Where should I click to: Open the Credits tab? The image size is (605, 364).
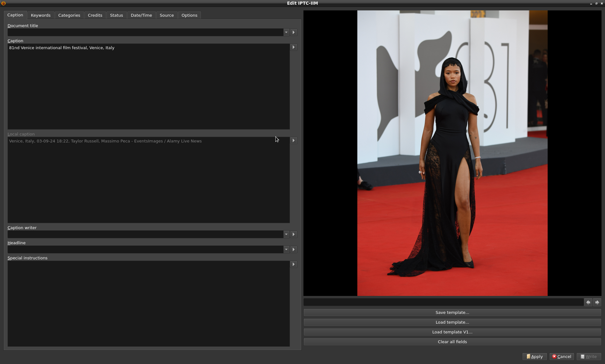95,15
